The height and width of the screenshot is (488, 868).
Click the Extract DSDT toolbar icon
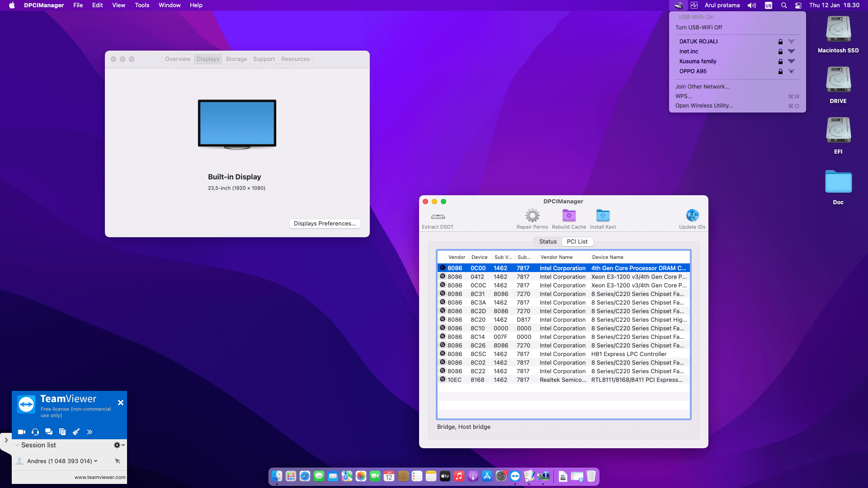pos(437,218)
